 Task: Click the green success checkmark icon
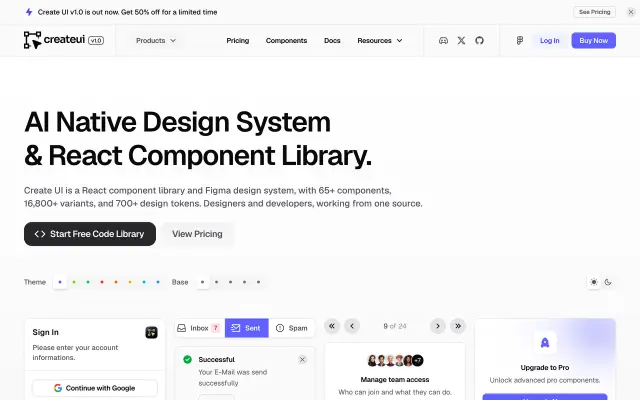[x=187, y=359]
